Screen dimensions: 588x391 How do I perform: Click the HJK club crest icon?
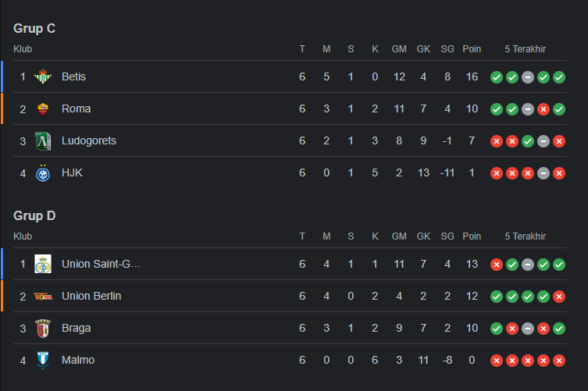[x=43, y=172]
